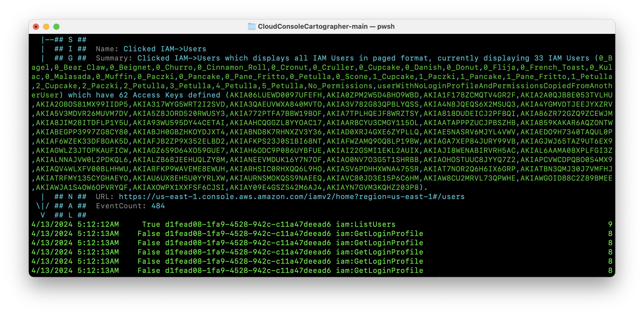Click access key AKIAI22GSMI1EKL2AUIX

[x=373, y=150]
